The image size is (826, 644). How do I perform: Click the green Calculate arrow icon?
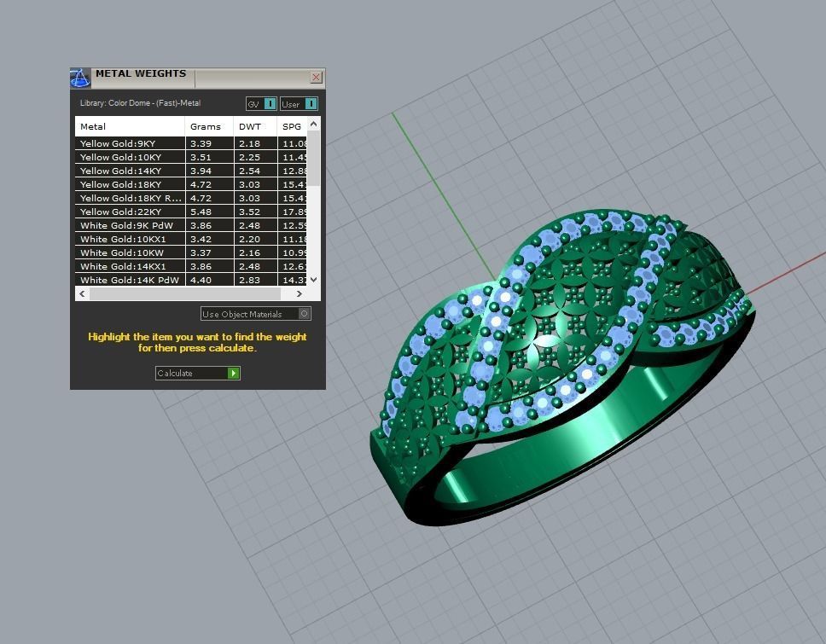click(x=233, y=373)
